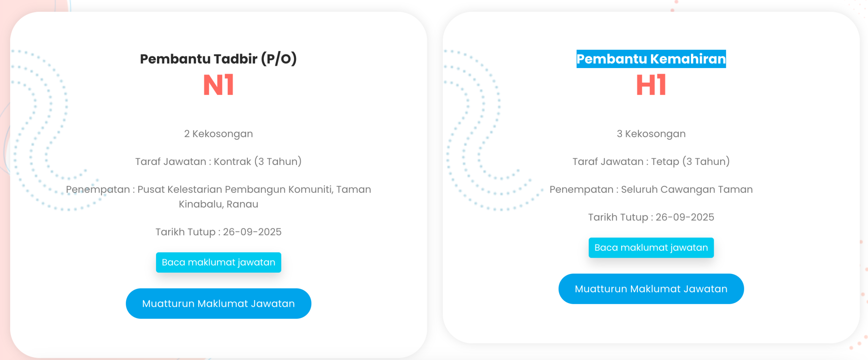
Task: Click Tarikh Tutup date in Pembantu Kemahiran card
Action: pyautogui.click(x=651, y=217)
